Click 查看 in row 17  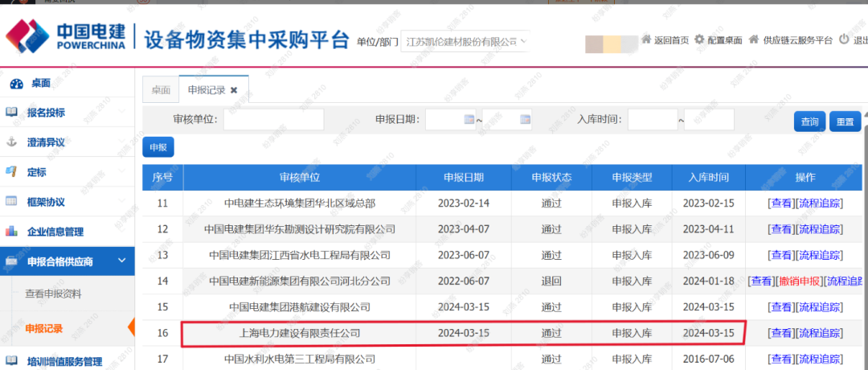point(781,359)
